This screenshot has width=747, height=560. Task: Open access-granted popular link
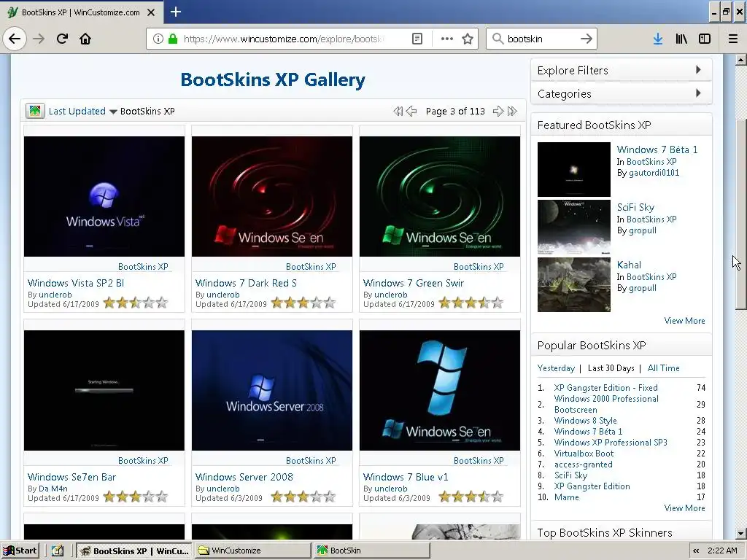pos(583,464)
